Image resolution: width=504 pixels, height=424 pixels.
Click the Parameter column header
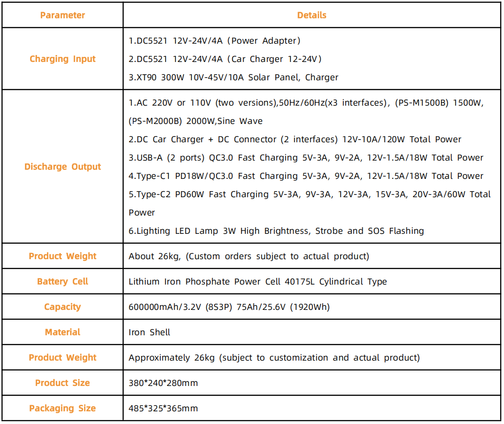(x=62, y=15)
